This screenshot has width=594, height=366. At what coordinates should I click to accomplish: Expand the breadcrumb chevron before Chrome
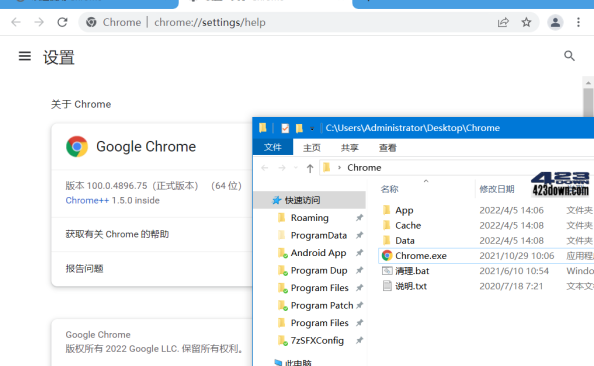[339, 167]
